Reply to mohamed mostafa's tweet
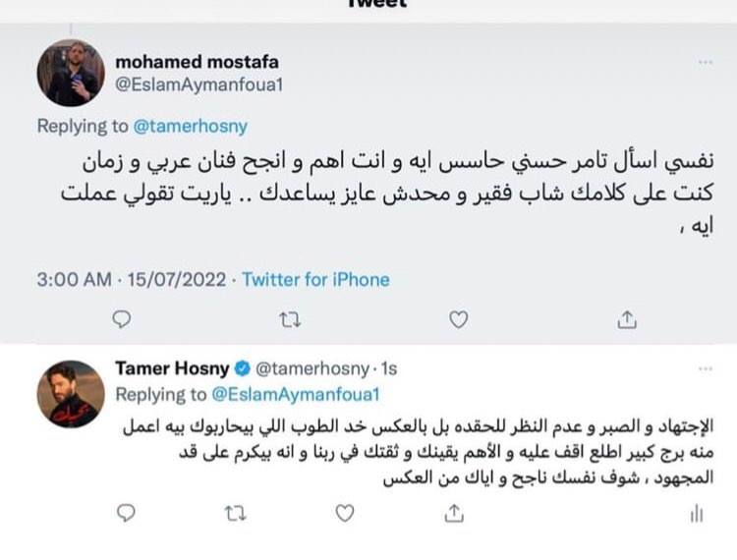 121,318
